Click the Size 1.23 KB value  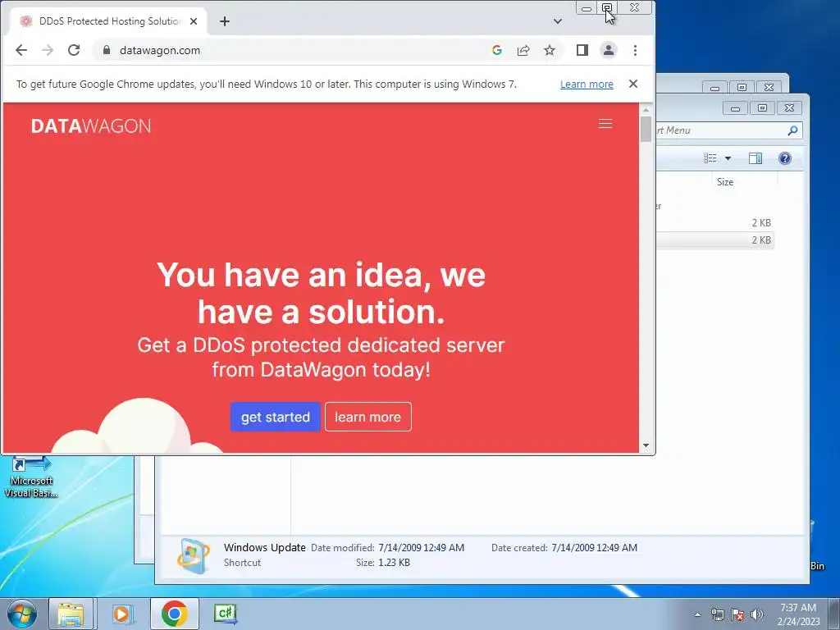(394, 563)
